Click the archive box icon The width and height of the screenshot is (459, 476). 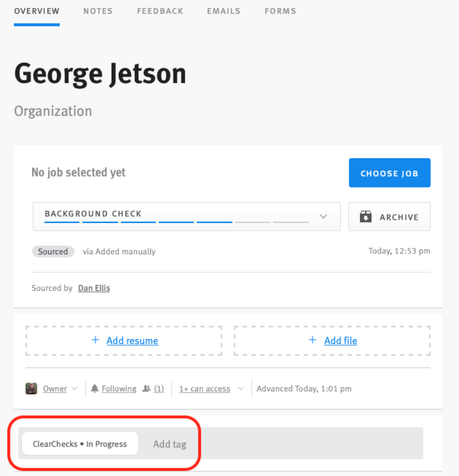365,217
